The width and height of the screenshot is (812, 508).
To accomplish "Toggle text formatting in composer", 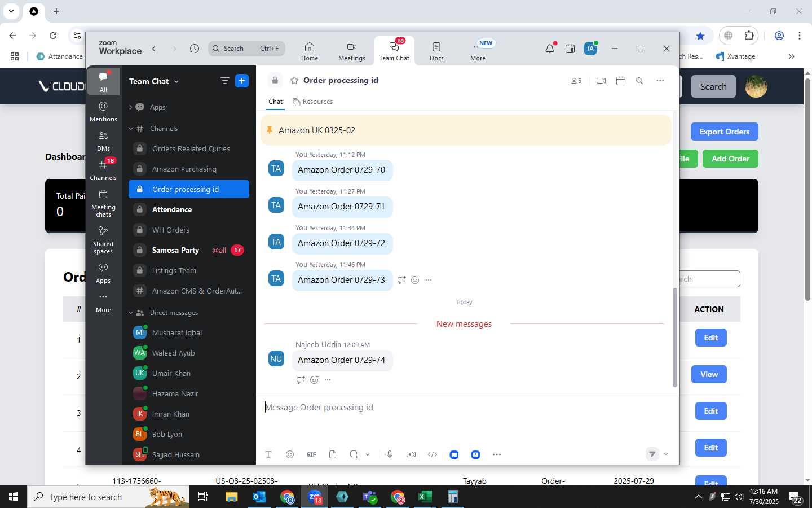I will pos(268,454).
